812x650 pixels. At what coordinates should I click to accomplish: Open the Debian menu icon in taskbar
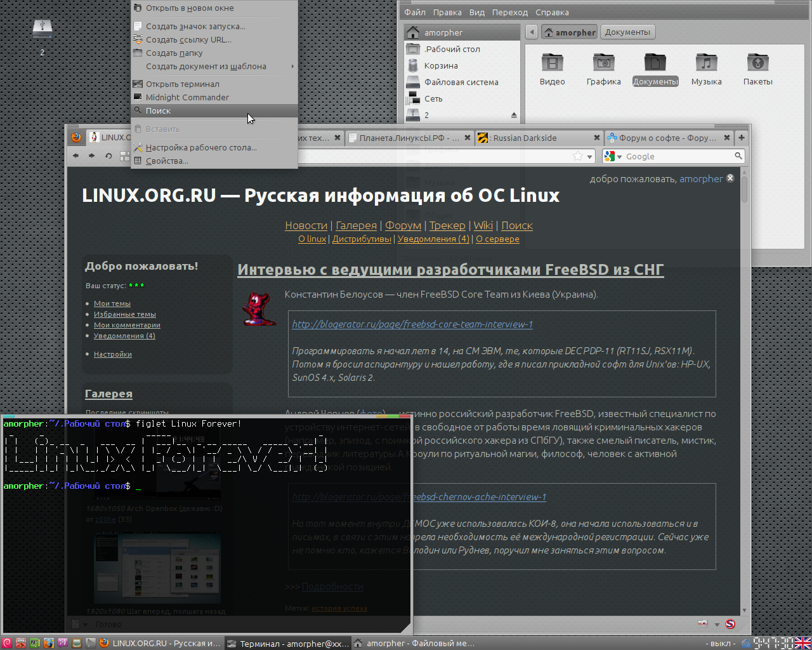tap(7, 643)
